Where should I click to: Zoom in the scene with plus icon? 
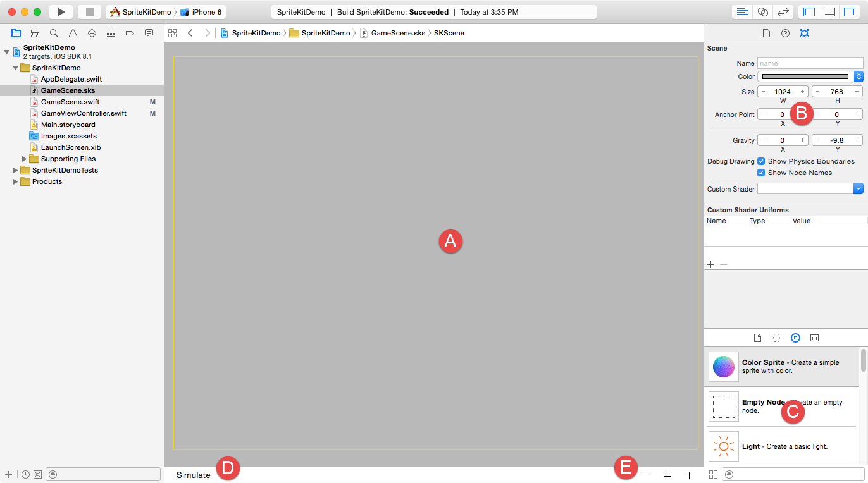pyautogui.click(x=689, y=475)
